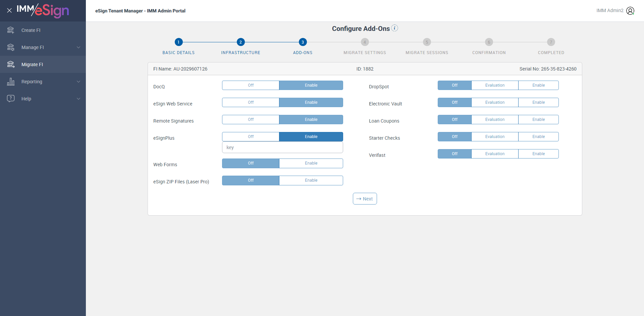Screen dimensions: 644x316
Task: Click step 7 circle Completed
Action: coord(551,42)
